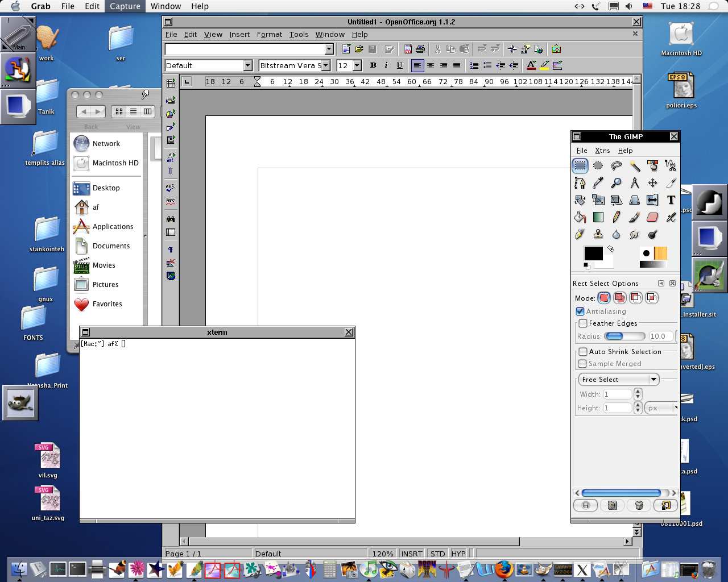Open the Free Select dropdown in GIMP
This screenshot has width=728, height=582.
(x=618, y=379)
